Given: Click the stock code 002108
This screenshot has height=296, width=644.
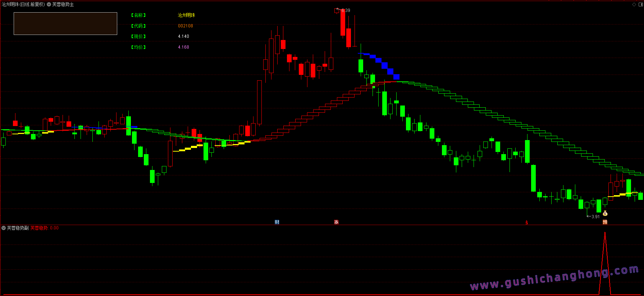Looking at the screenshot, I should [186, 26].
